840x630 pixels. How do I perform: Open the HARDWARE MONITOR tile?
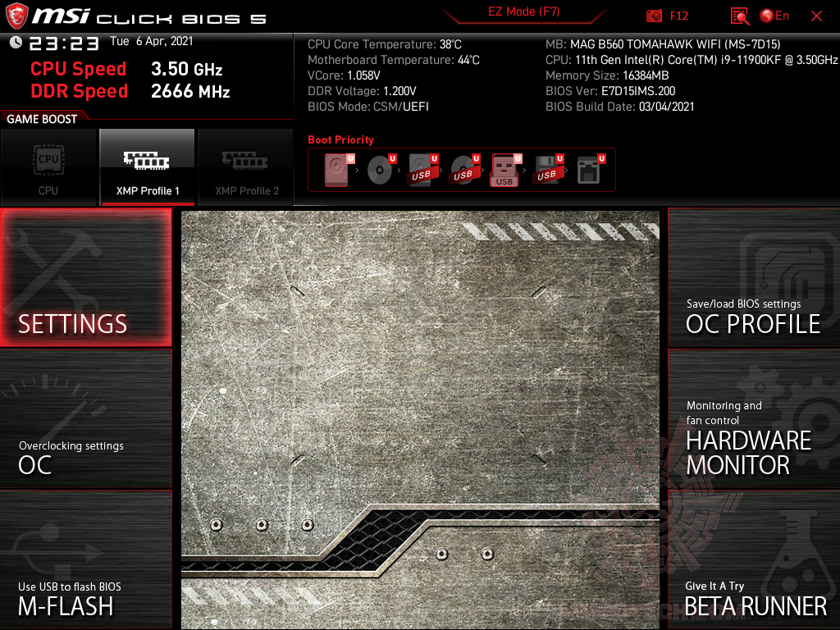pos(754,419)
